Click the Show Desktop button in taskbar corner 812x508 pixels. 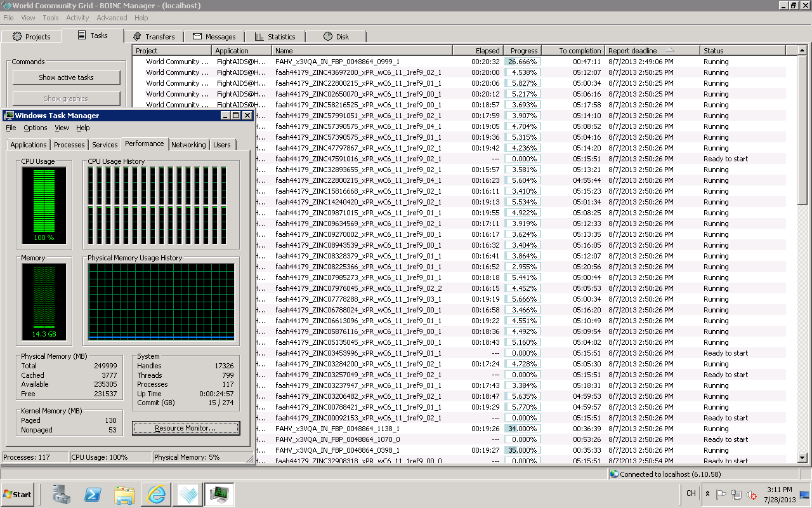[x=805, y=494]
